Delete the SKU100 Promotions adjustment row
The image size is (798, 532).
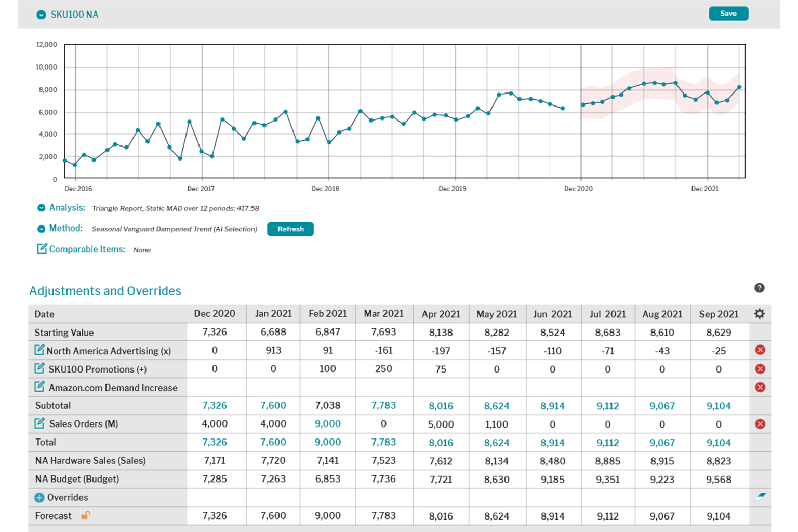[x=760, y=369]
